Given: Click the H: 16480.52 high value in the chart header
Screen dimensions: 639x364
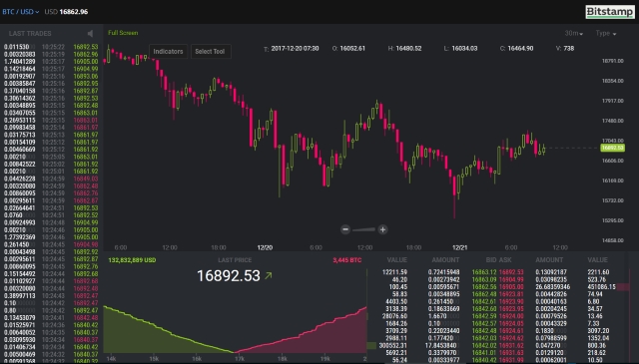Looking at the screenshot, I should [404, 49].
